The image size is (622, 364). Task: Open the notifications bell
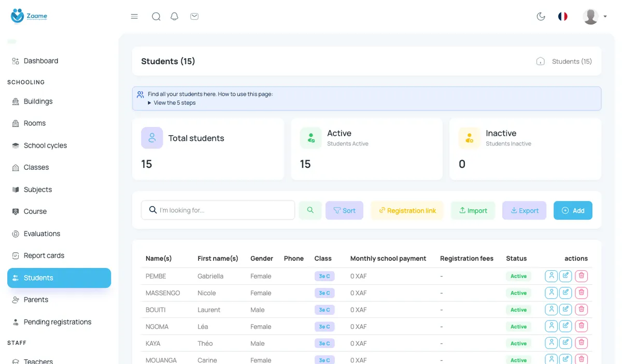(175, 17)
